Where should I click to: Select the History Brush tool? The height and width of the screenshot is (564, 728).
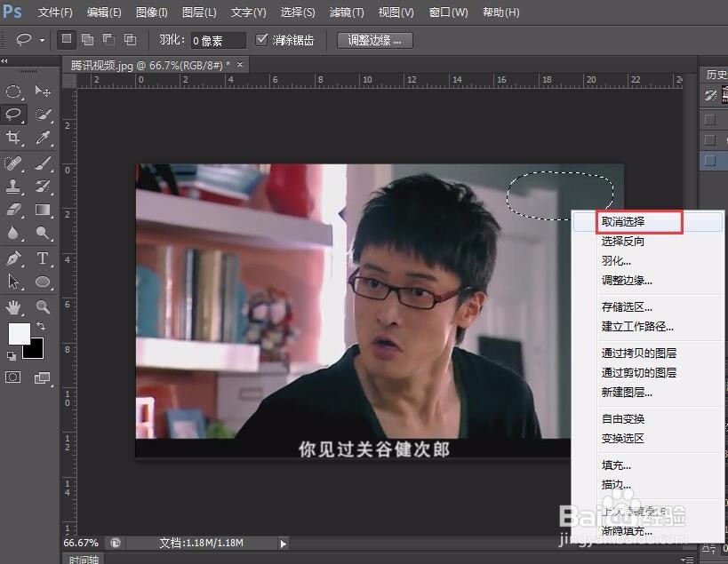pos(43,187)
